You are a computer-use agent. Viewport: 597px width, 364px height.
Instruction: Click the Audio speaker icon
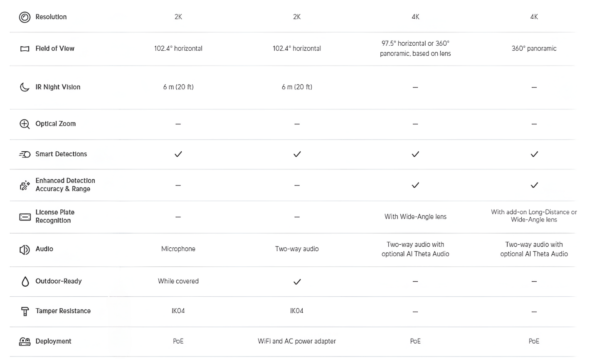[x=25, y=249]
